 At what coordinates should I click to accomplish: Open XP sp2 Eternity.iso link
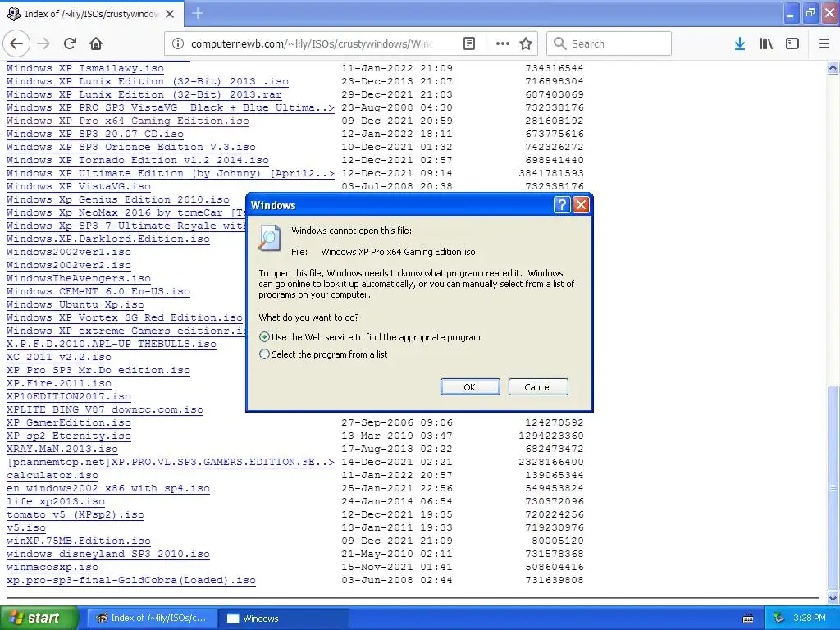(x=69, y=436)
